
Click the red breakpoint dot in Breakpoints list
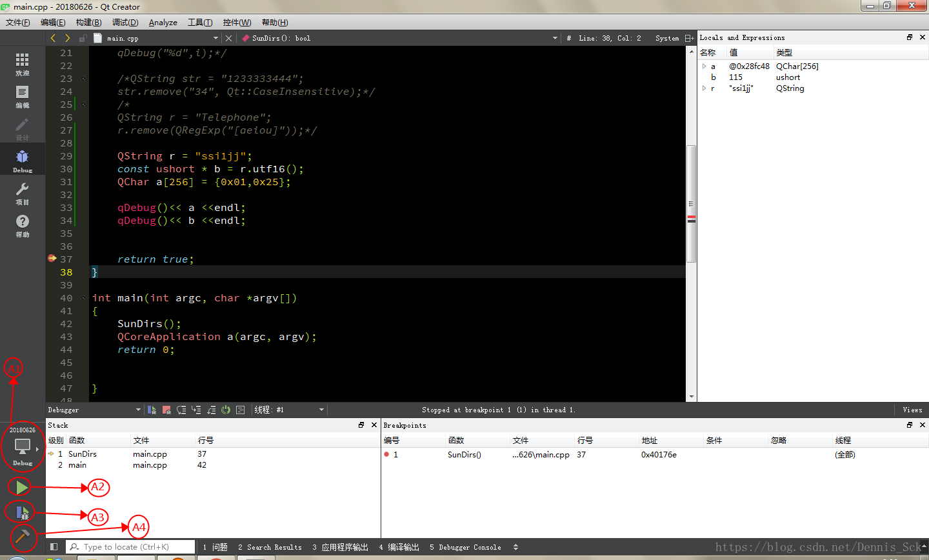[386, 454]
